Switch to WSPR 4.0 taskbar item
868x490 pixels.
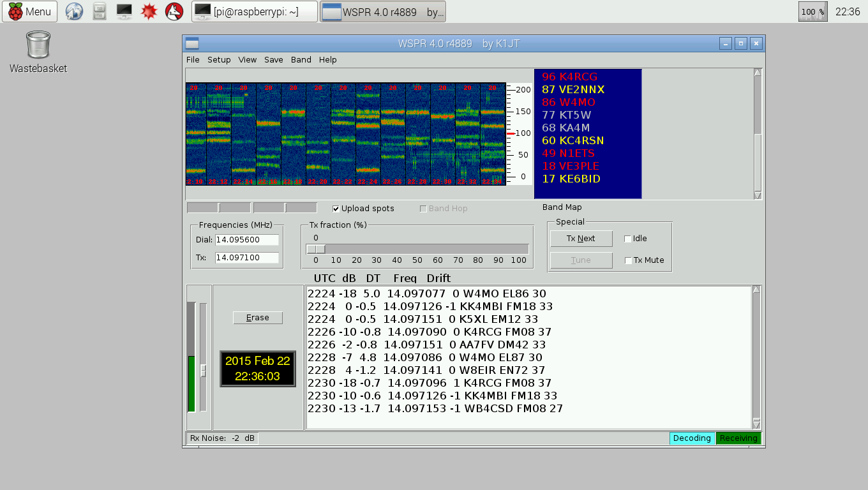point(383,11)
